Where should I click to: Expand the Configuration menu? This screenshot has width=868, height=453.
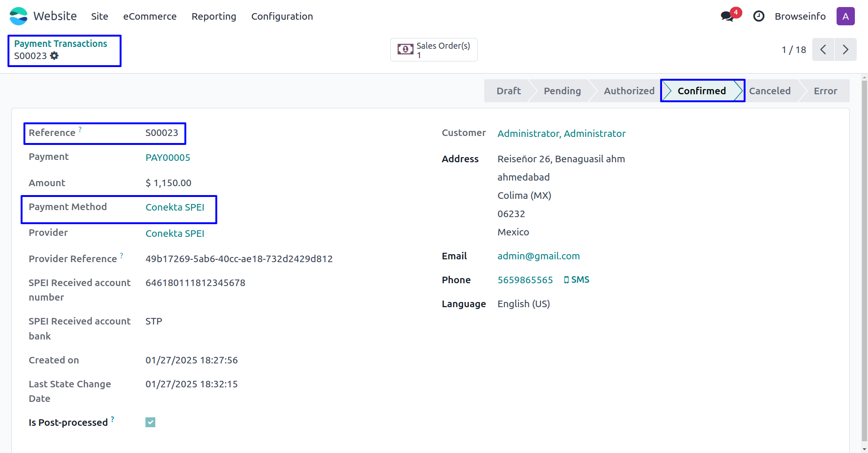(282, 16)
